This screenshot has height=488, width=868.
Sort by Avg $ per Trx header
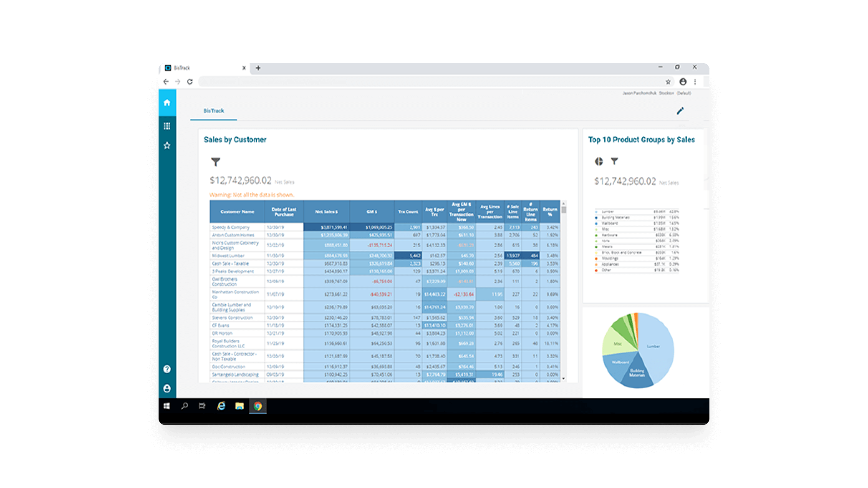(x=434, y=212)
